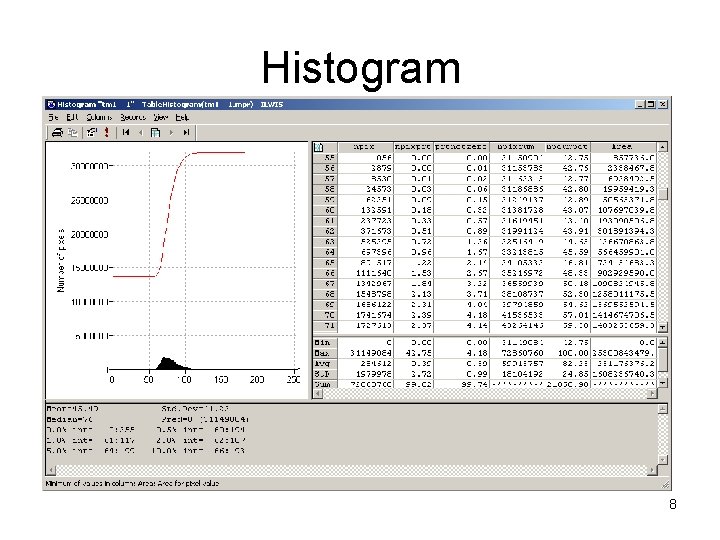Click the red exclamation Update icon
The height and width of the screenshot is (540, 720).
tap(107, 133)
